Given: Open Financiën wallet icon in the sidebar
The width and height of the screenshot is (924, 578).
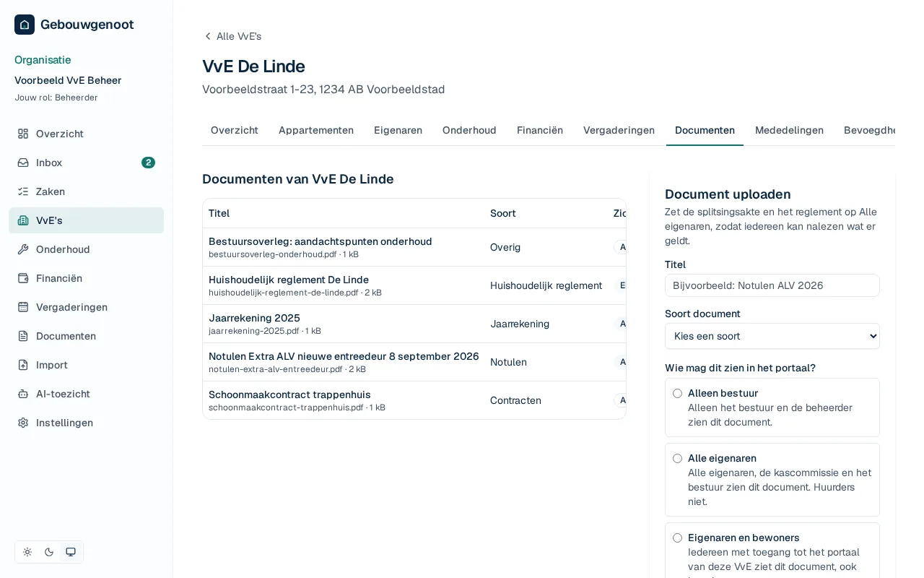Looking at the screenshot, I should [23, 278].
